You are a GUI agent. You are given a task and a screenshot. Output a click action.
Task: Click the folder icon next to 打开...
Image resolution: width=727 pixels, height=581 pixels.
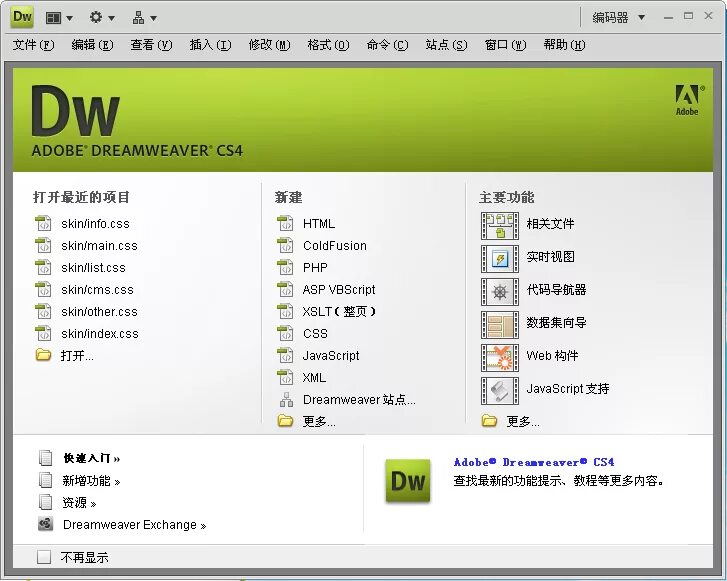click(43, 355)
